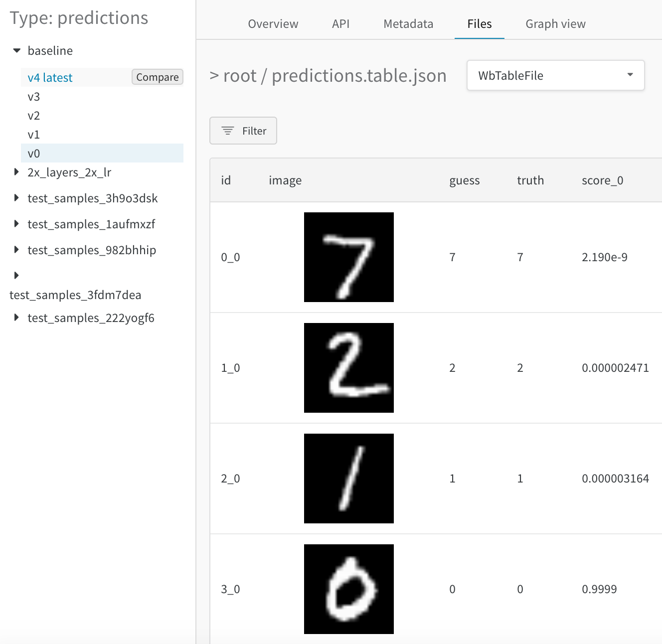Image resolution: width=662 pixels, height=644 pixels.
Task: Sort by the score_0 column header
Action: coord(602,180)
